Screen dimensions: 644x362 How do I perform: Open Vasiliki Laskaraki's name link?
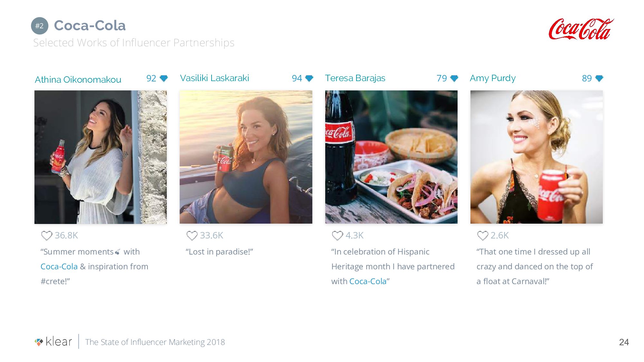[214, 78]
